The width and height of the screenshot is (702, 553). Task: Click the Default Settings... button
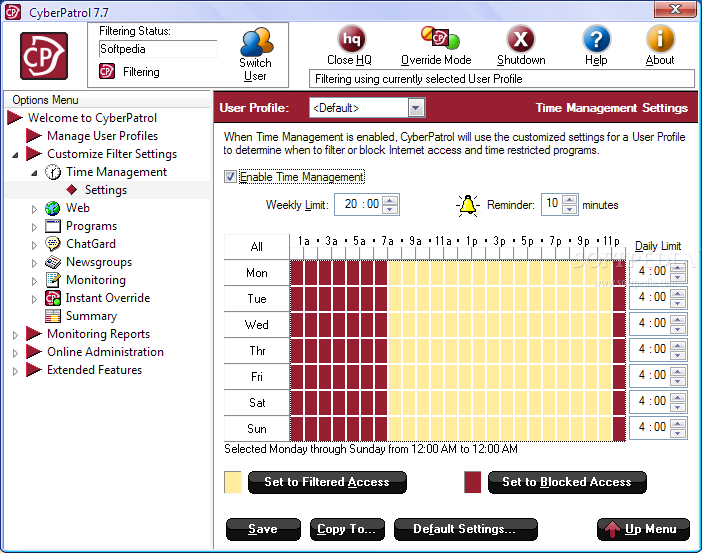[x=465, y=529]
